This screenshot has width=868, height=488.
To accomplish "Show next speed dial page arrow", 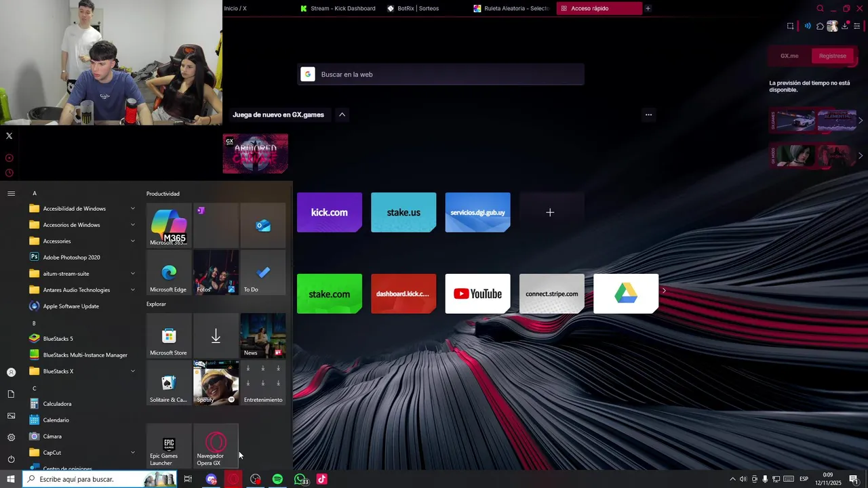I will tap(664, 291).
